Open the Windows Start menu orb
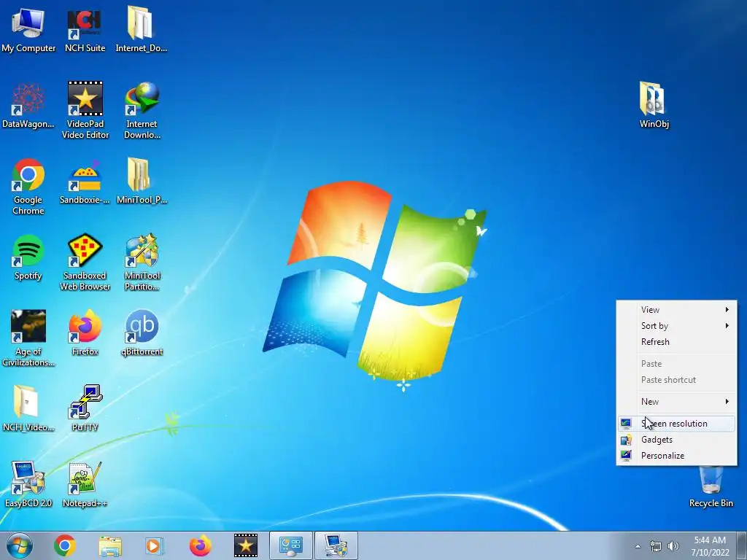Screen dimensions: 747x560 (20, 545)
